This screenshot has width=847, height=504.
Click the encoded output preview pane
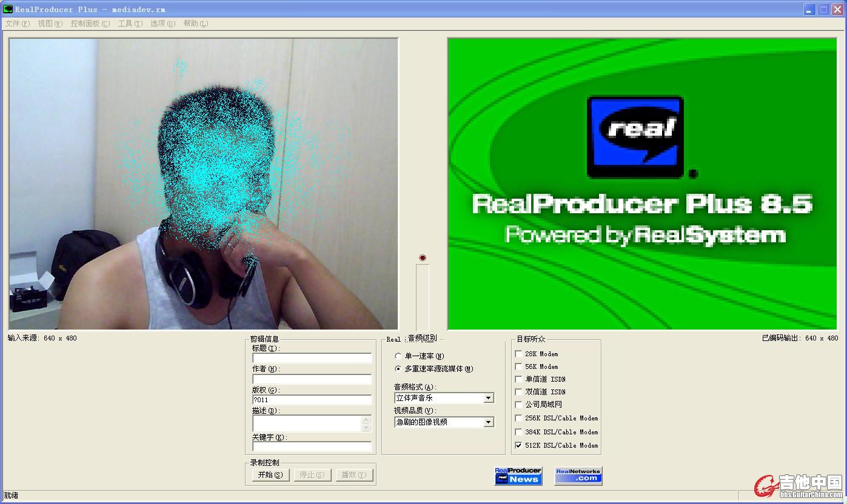coord(642,184)
